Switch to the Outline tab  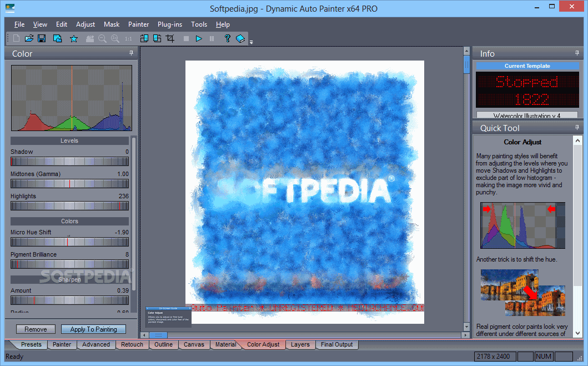163,344
